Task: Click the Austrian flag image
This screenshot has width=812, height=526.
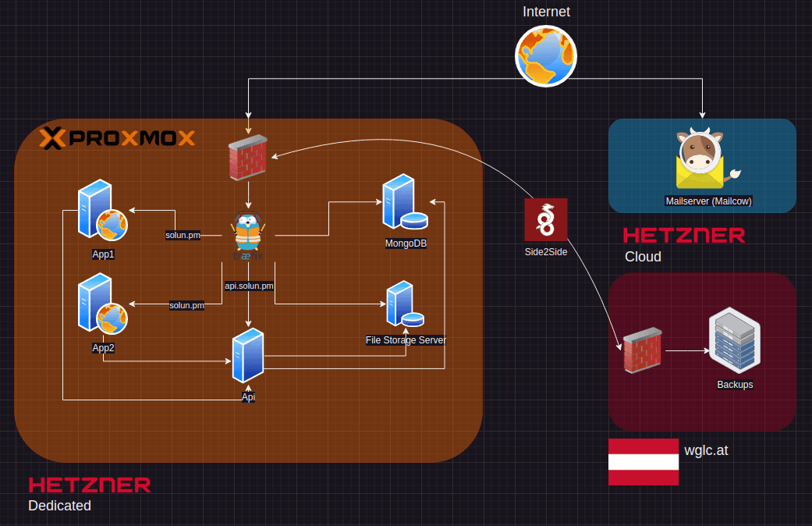Action: (644, 462)
